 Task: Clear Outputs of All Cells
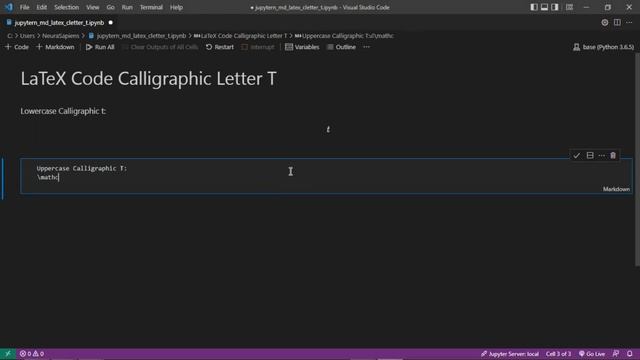pos(160,47)
